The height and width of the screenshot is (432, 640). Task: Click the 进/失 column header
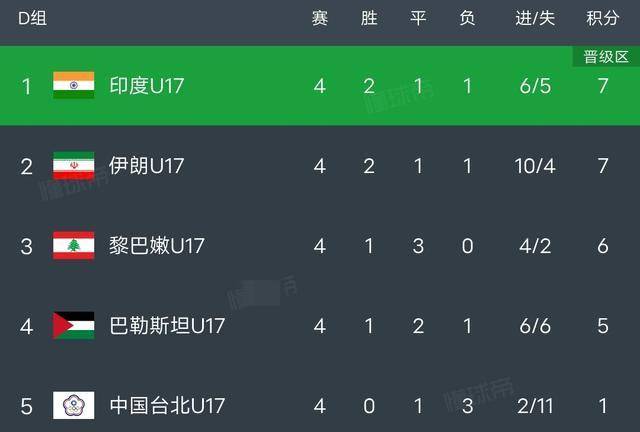pyautogui.click(x=533, y=19)
